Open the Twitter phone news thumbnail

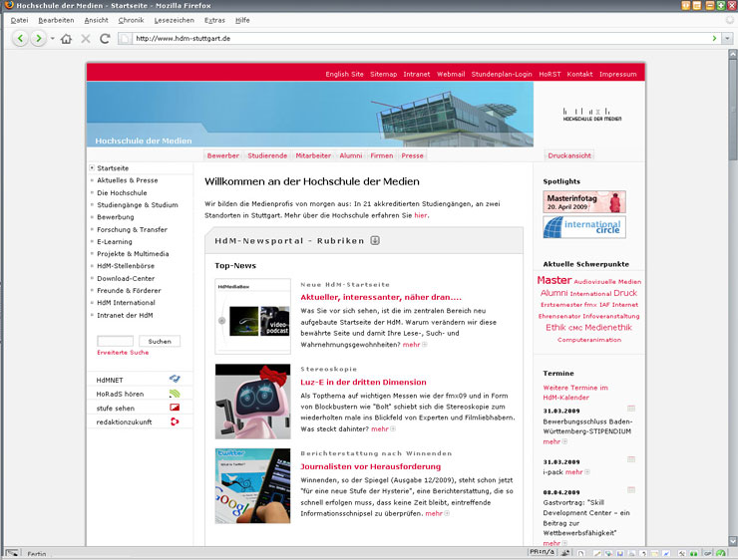tap(252, 485)
